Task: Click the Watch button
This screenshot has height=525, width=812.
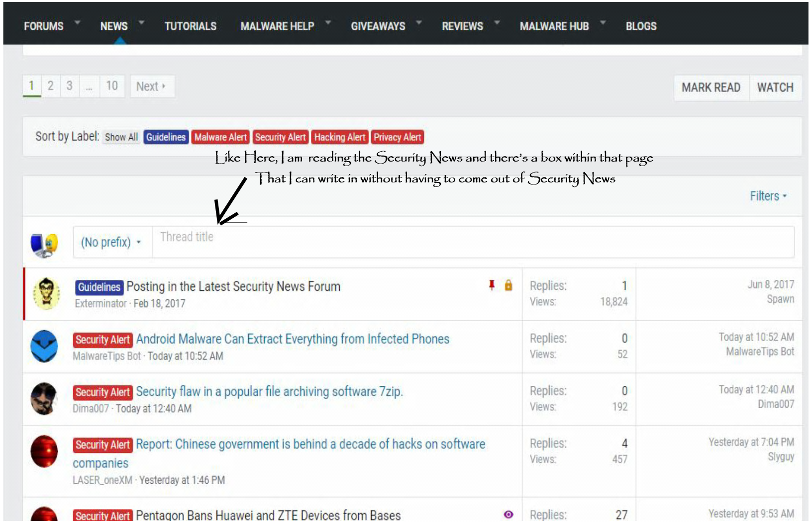Action: point(775,87)
